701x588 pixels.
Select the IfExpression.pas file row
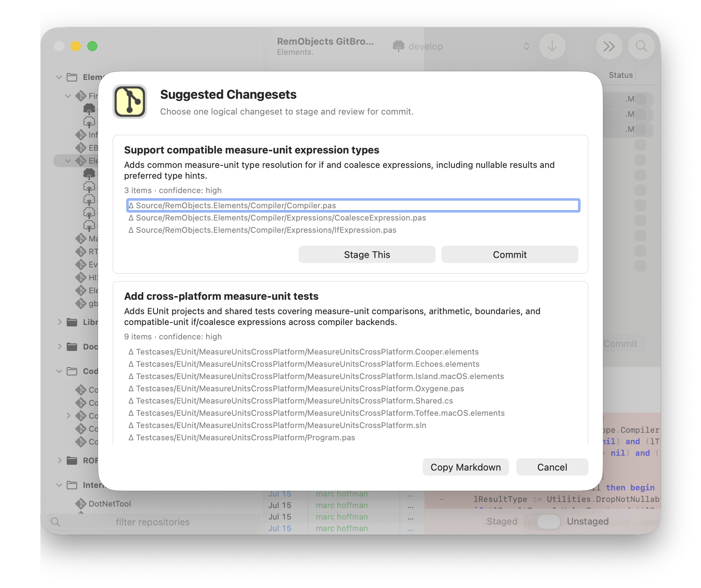353,230
